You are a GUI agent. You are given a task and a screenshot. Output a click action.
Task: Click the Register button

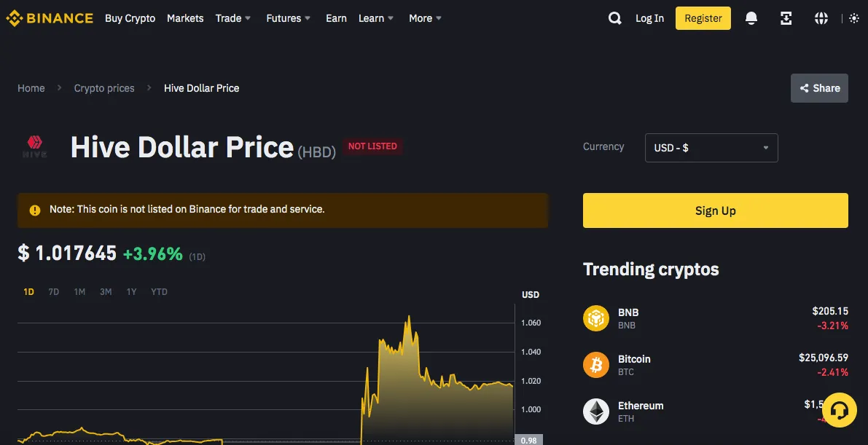point(703,18)
